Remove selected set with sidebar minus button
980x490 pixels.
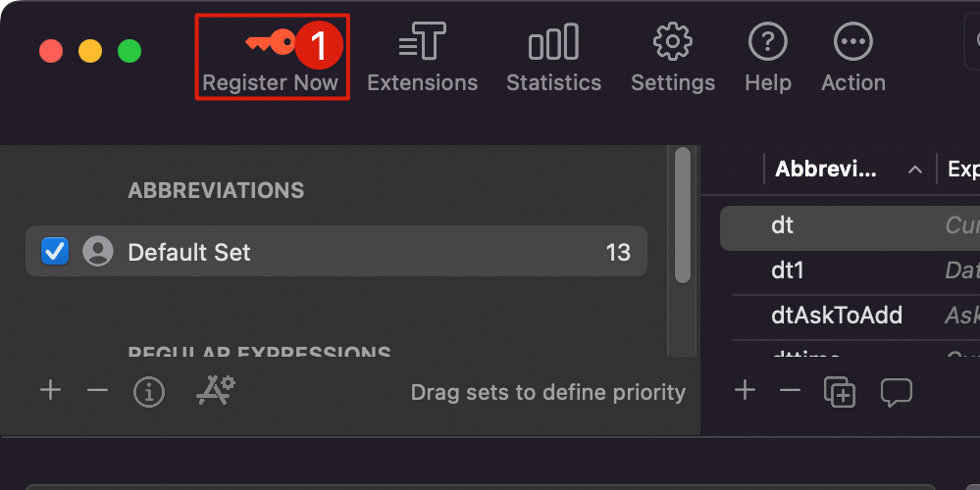coord(97,391)
